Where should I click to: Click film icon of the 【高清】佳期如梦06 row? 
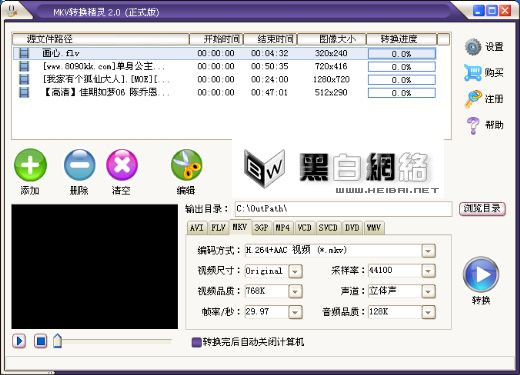coord(24,92)
